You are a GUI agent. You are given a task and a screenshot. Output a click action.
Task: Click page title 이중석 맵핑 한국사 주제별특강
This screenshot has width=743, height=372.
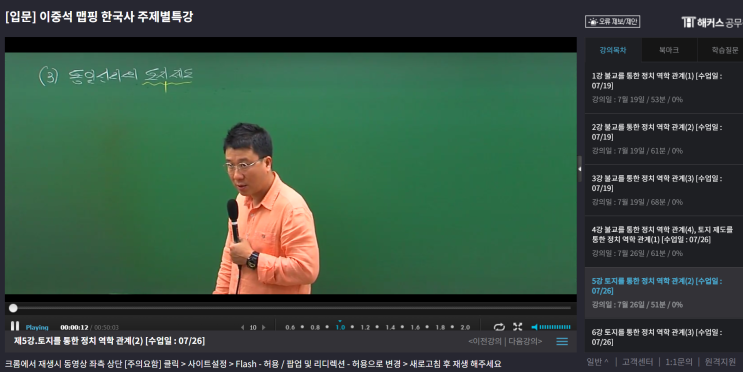coord(99,17)
